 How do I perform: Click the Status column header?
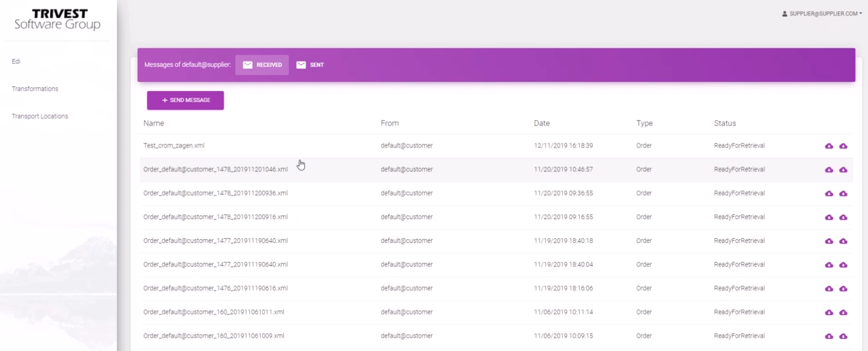[725, 123]
